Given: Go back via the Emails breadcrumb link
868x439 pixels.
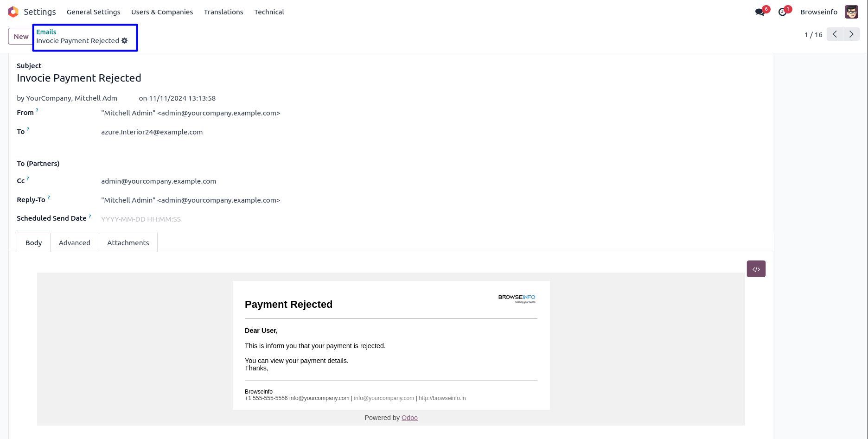Looking at the screenshot, I should [x=46, y=32].
